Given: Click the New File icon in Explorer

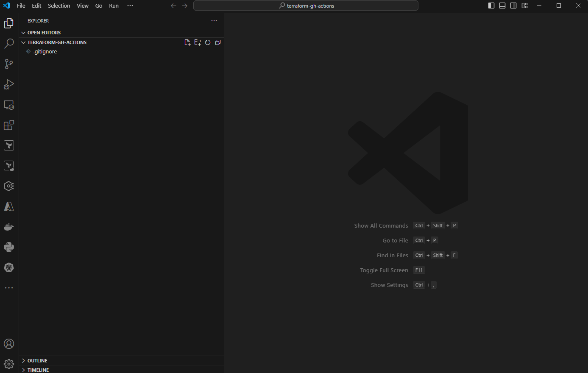Looking at the screenshot, I should pyautogui.click(x=187, y=42).
